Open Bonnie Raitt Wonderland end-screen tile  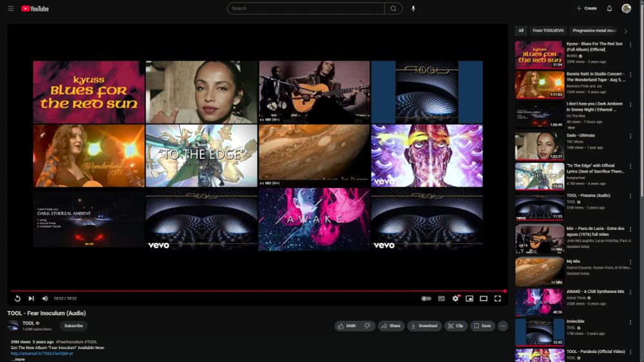point(89,156)
